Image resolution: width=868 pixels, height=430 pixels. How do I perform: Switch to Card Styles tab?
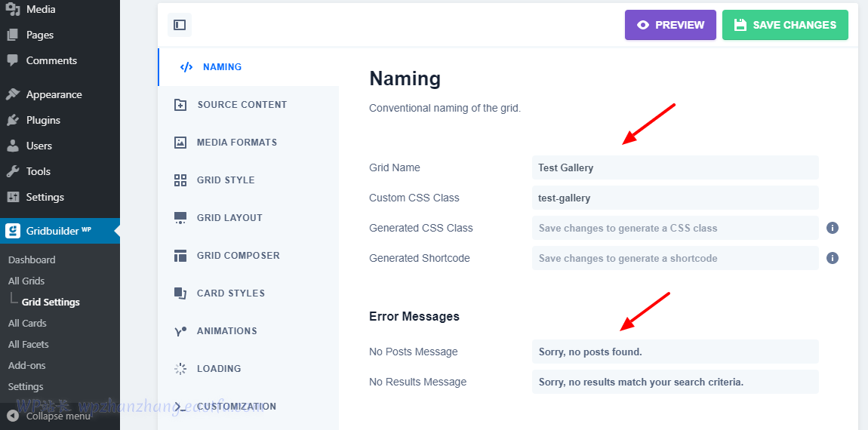point(248,293)
